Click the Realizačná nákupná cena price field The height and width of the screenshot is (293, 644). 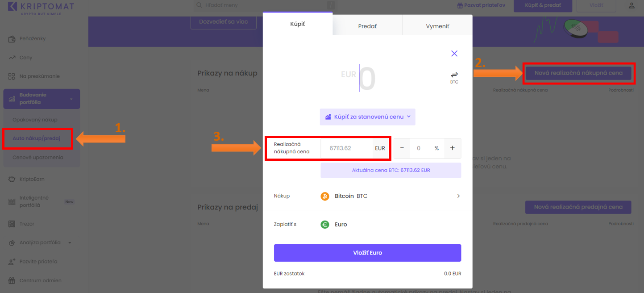[x=346, y=148]
